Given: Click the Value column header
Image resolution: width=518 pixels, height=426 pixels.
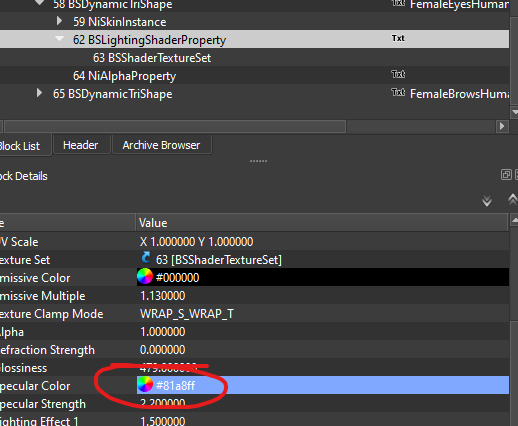Looking at the screenshot, I should [x=322, y=223].
